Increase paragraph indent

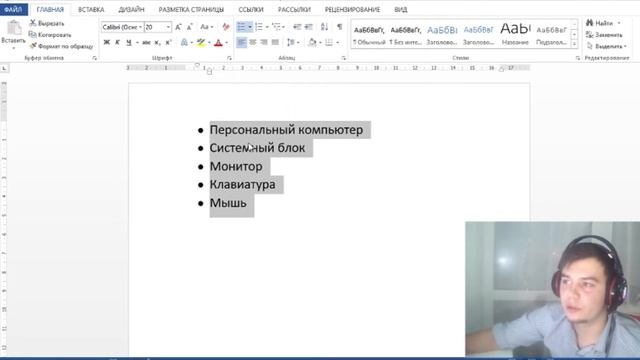coord(309,27)
